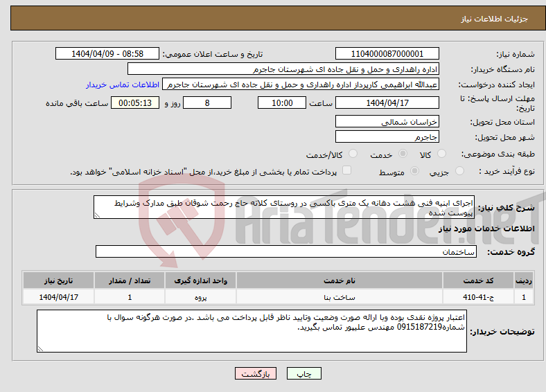Click the resize handle of the buyer notes area

40,349
